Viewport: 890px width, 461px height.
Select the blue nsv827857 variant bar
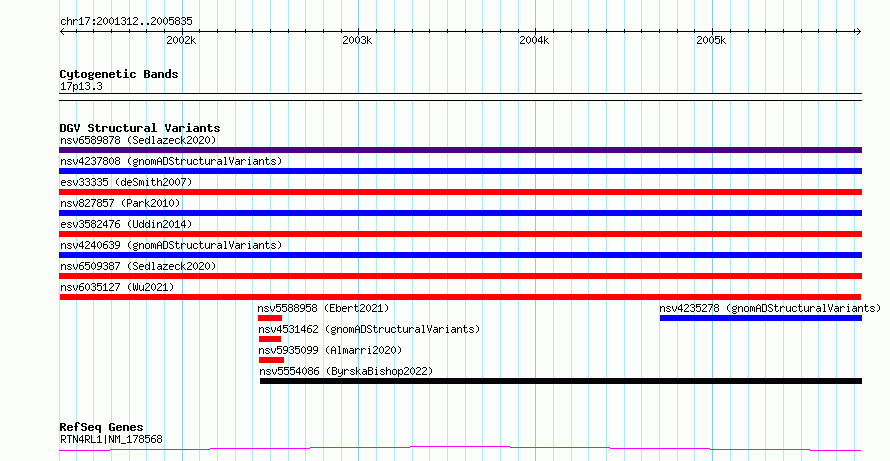pos(460,213)
